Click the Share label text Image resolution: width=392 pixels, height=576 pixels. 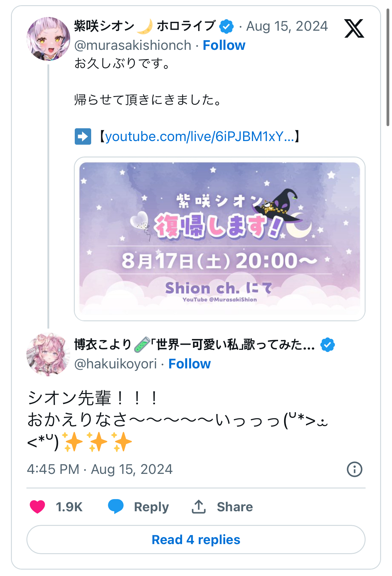click(x=235, y=507)
